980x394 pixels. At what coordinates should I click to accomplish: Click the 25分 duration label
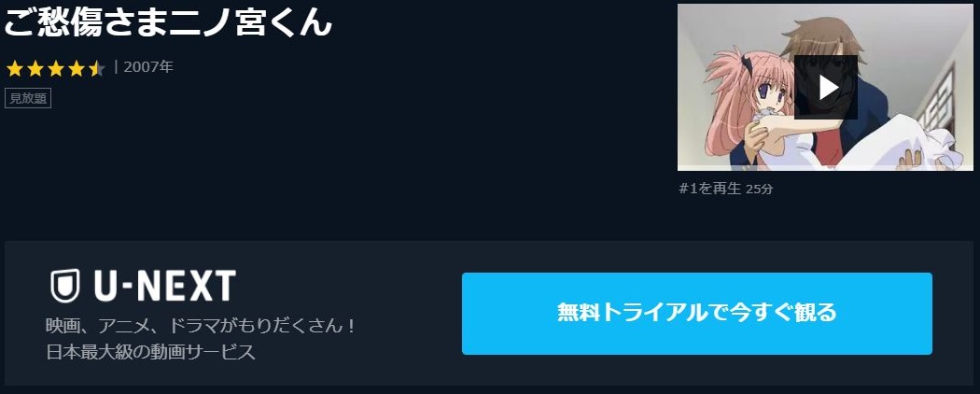[760, 189]
